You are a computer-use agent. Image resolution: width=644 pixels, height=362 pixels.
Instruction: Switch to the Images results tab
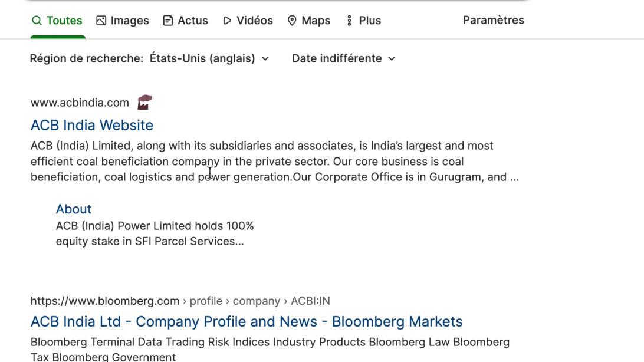tap(129, 21)
